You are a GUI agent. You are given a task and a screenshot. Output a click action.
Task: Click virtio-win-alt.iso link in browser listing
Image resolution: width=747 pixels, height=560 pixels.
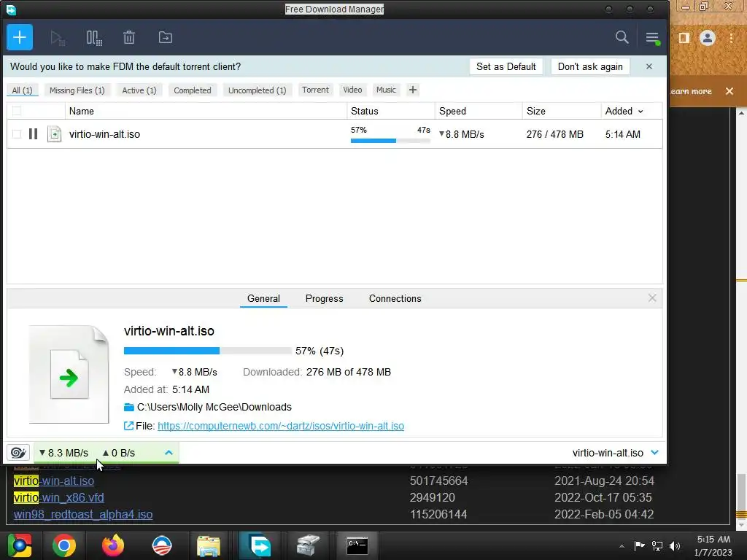(x=54, y=481)
